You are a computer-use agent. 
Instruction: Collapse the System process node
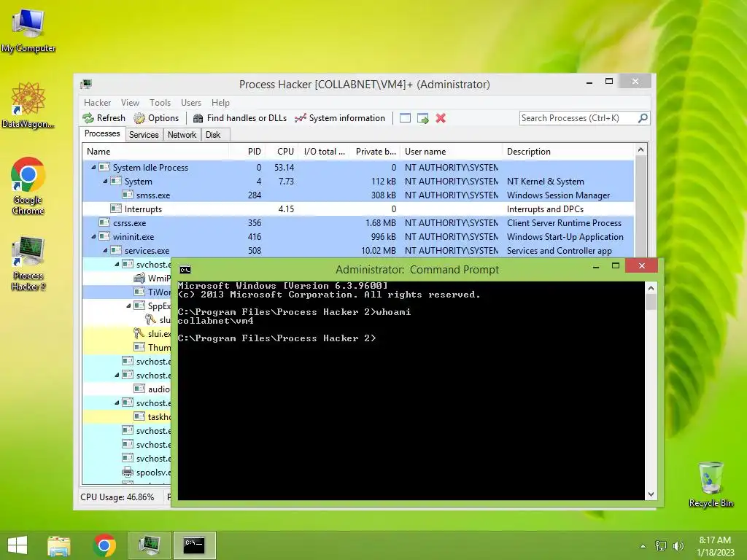[105, 181]
